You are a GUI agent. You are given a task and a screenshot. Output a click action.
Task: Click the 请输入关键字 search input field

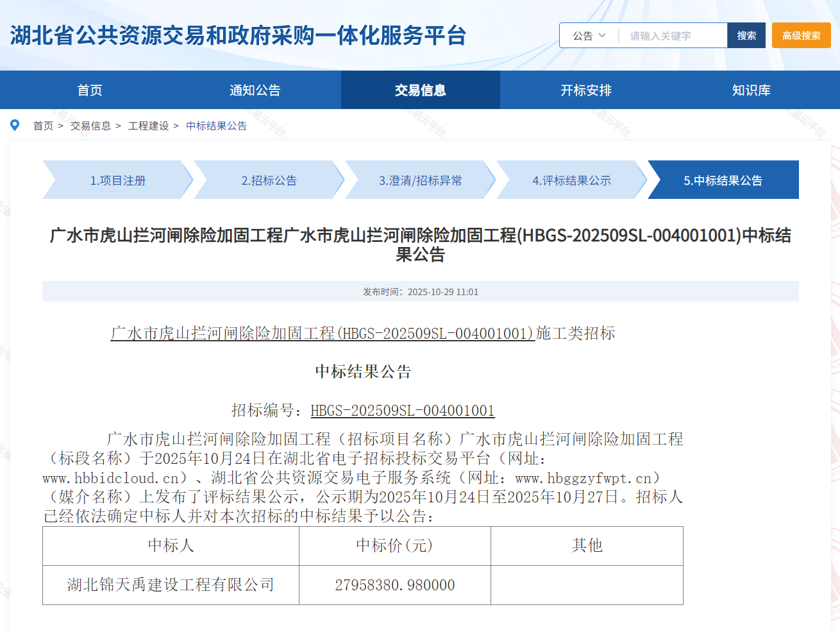pos(670,35)
